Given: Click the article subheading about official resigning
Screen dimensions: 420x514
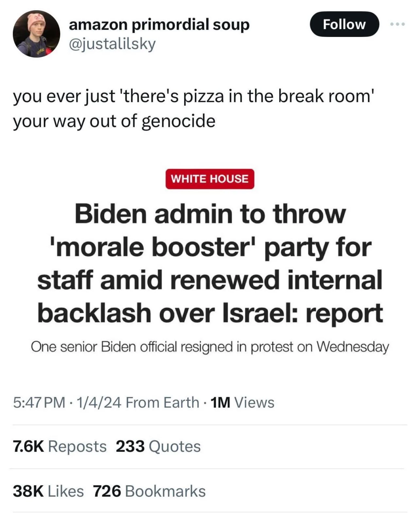Looking at the screenshot, I should 210,347.
